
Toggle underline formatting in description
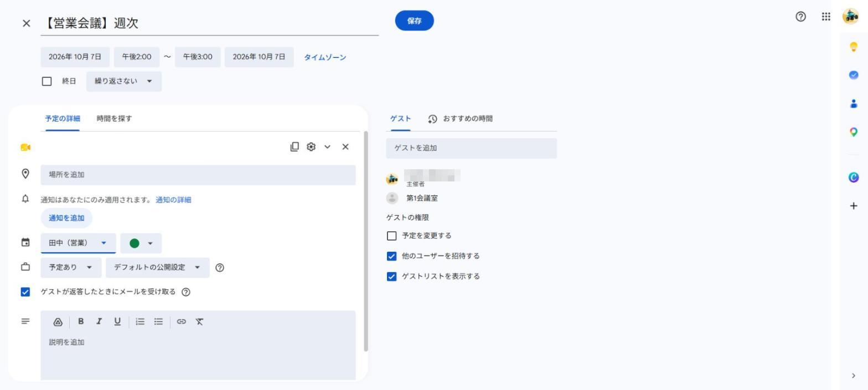[x=117, y=321]
